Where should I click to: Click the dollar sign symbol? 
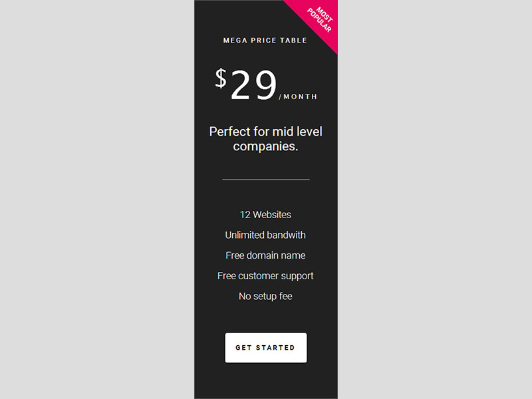click(221, 78)
